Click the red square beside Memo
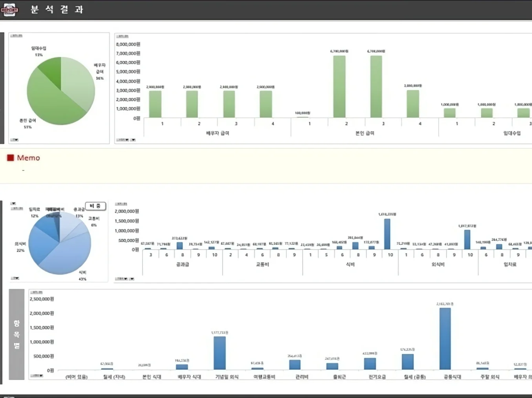 11,158
